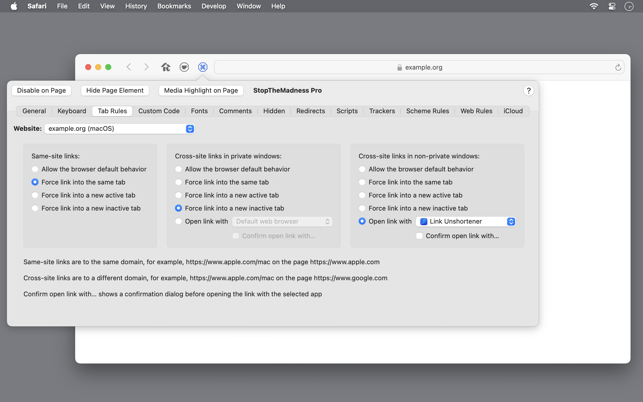This screenshot has height=402, width=643.
Task: Open the Website dropdown showing example.org (macOS)
Action: pyautogui.click(x=119, y=129)
